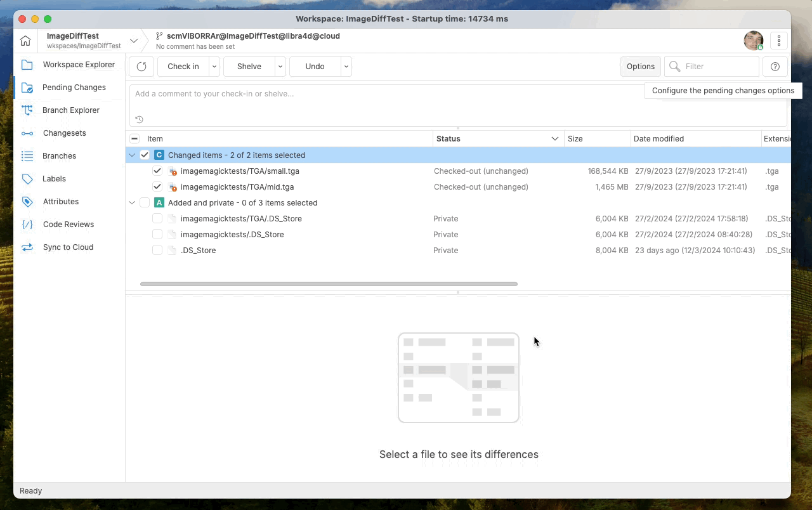Open the three-dot overflow menu
This screenshot has height=510, width=812.
(779, 40)
